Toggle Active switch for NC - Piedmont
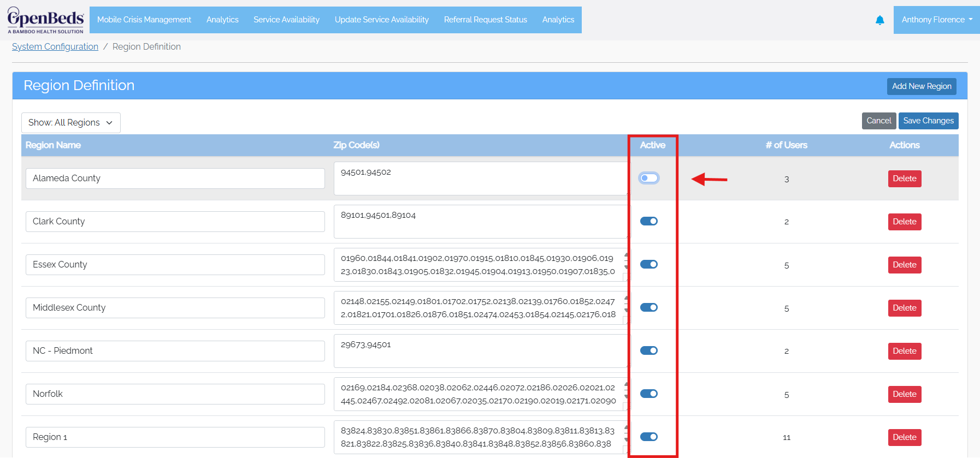Screen dimensions: 980x458 pos(649,350)
